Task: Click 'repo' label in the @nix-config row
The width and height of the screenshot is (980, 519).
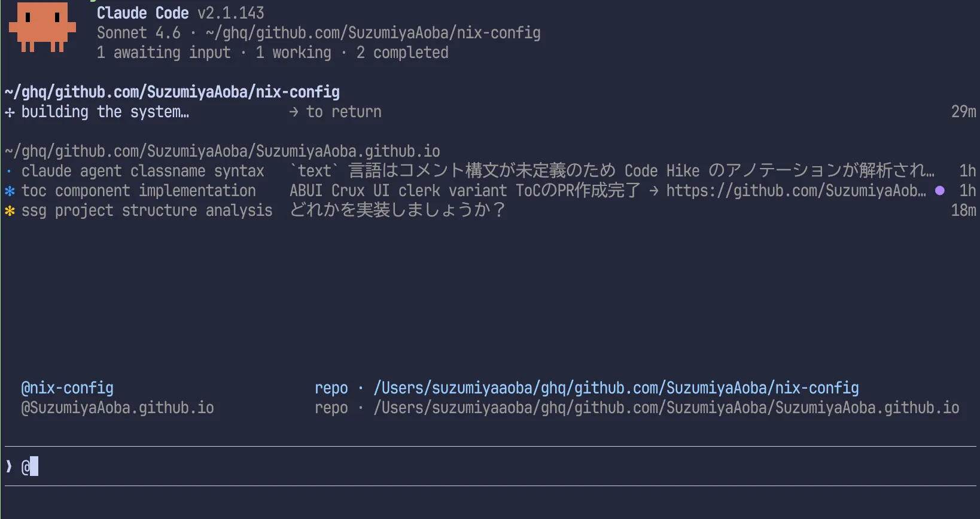Action: 331,388
